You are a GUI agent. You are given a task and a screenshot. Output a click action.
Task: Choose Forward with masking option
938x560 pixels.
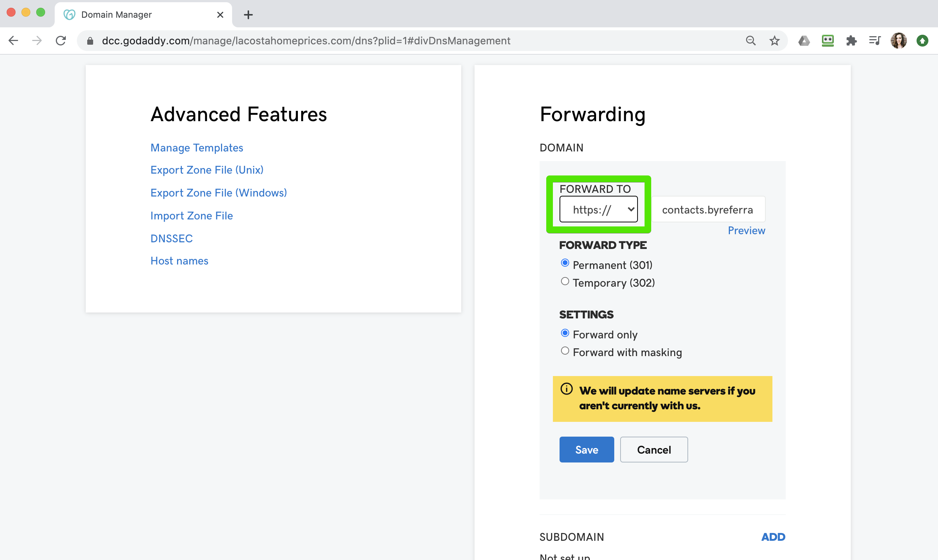(565, 351)
